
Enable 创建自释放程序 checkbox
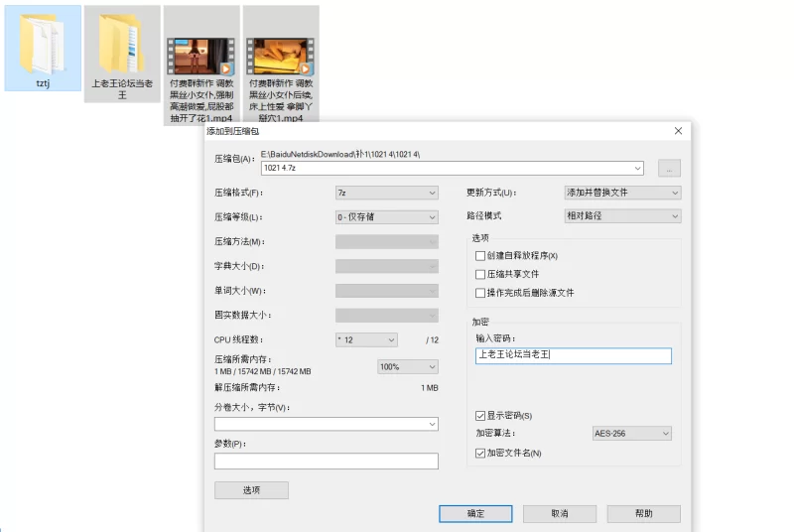[x=481, y=256]
